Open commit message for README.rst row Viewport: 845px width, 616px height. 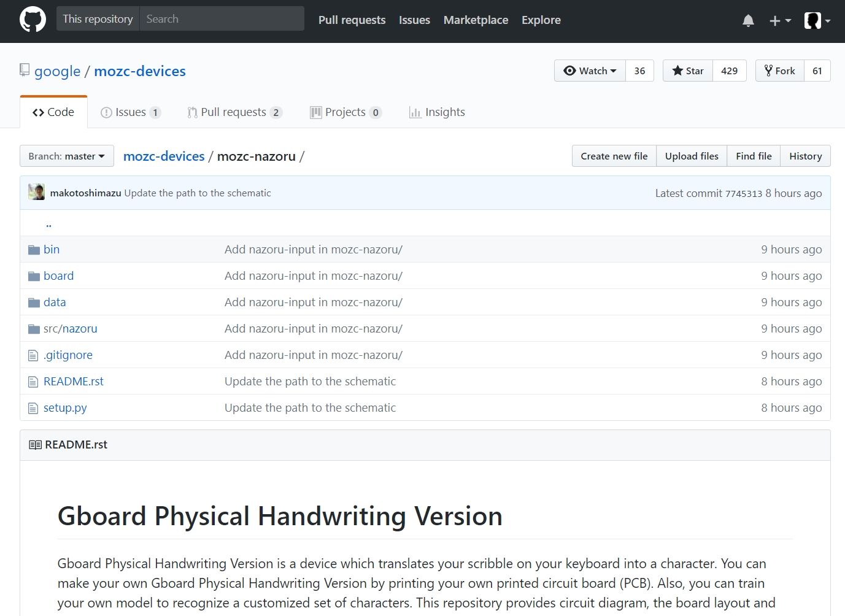pos(310,382)
